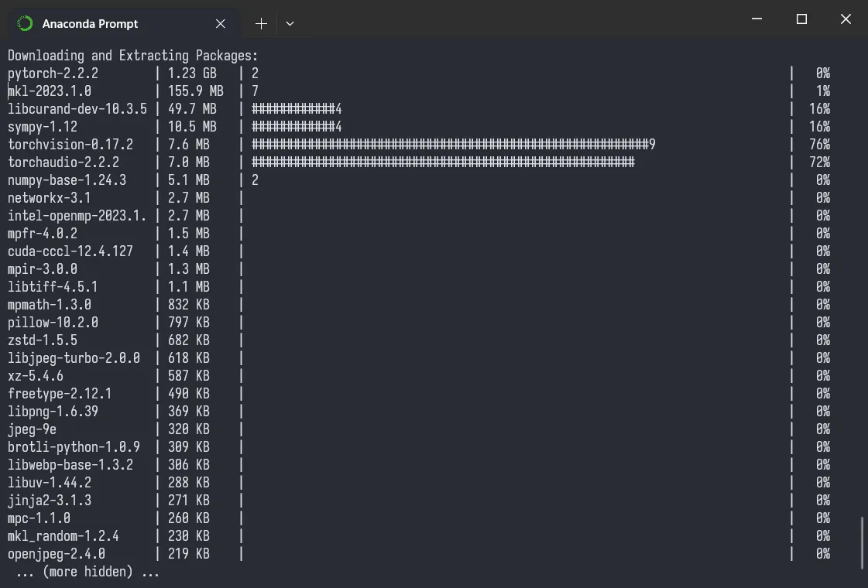868x588 pixels.
Task: Click the torchvision-0.17.2 progress bar
Action: 453,145
